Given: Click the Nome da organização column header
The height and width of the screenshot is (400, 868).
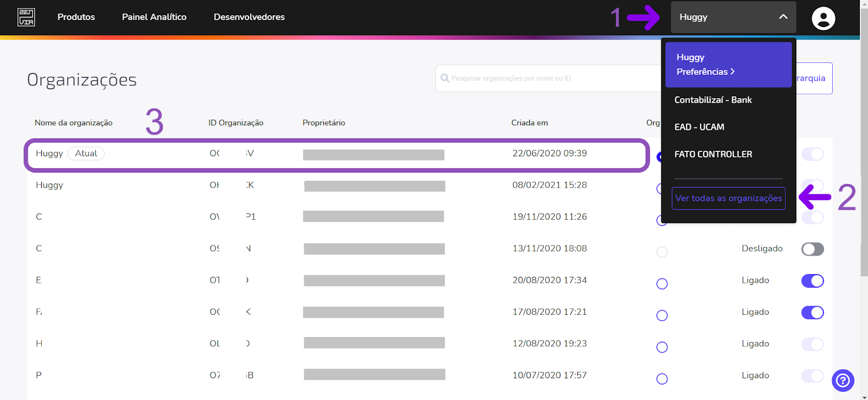Looking at the screenshot, I should pyautogui.click(x=74, y=123).
